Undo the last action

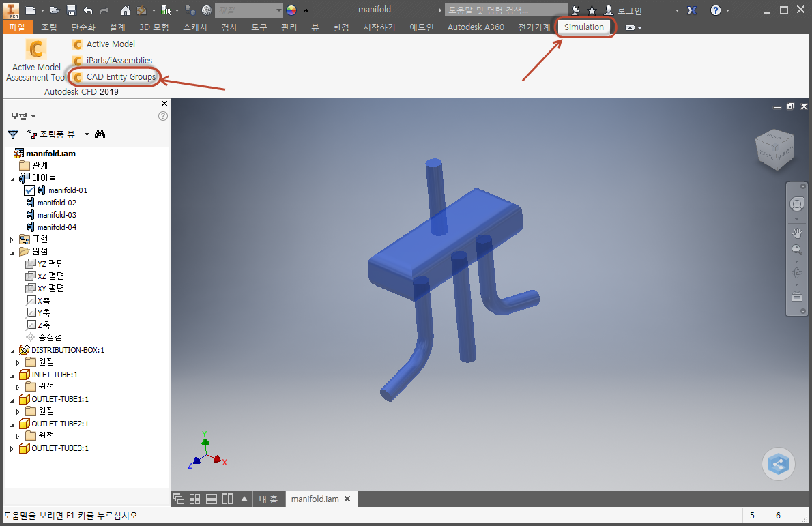[88, 10]
